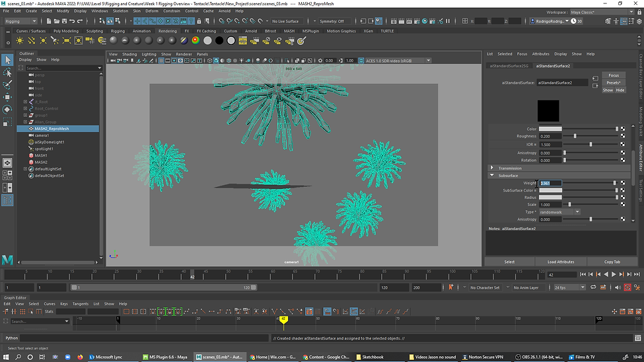Switch to the Arnold shelf tab
This screenshot has height=362, width=644.
[x=251, y=31]
